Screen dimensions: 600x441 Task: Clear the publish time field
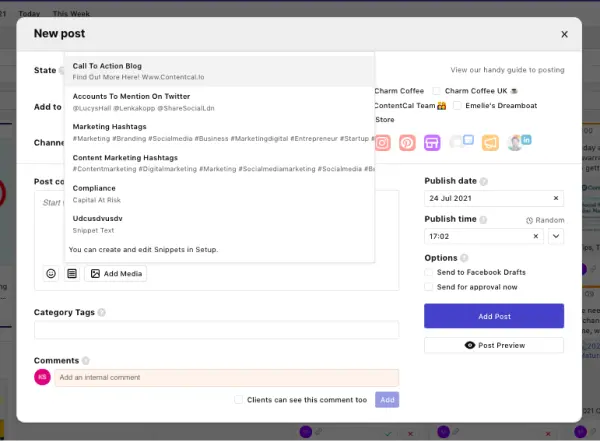(536, 237)
